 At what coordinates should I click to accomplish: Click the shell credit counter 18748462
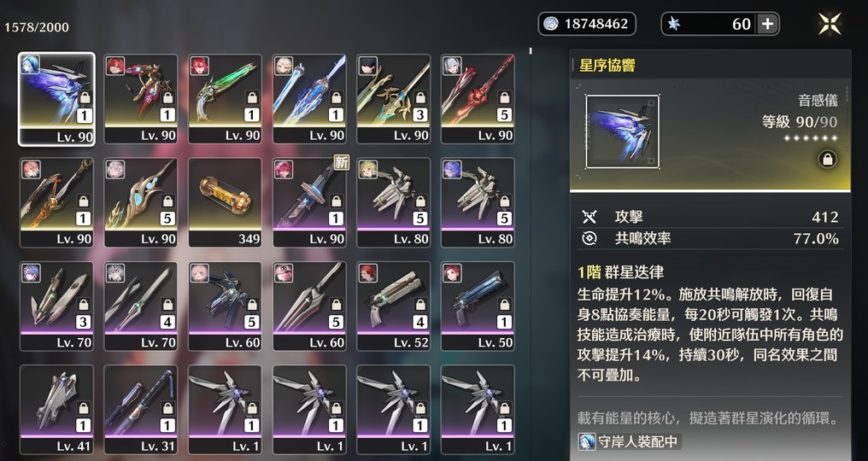coord(587,24)
